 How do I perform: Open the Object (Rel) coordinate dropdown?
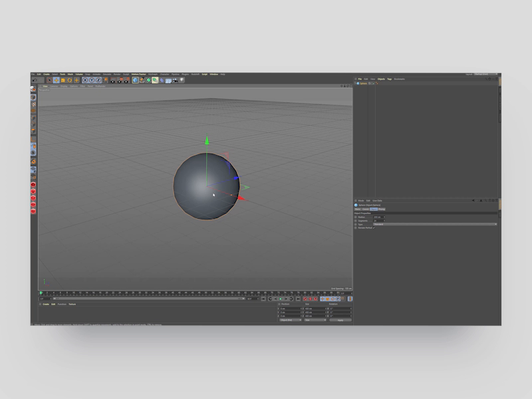coord(290,320)
